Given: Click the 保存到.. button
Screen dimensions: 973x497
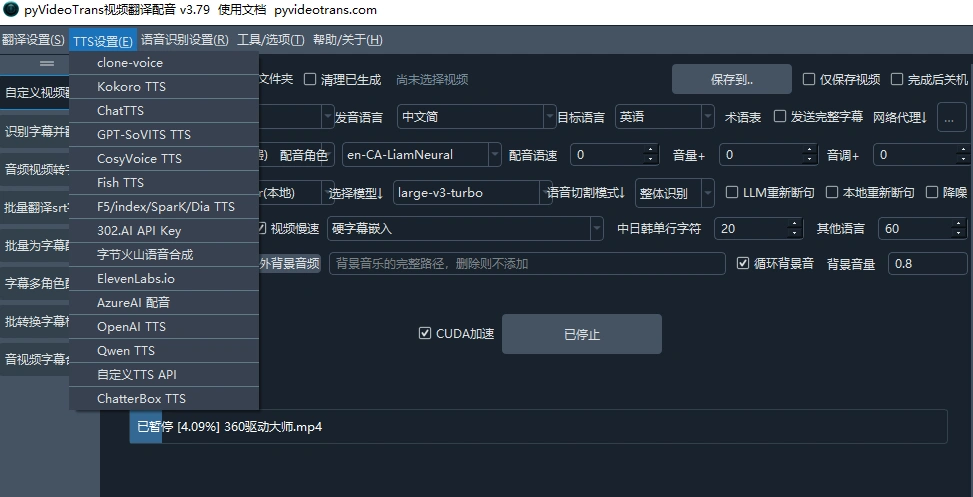Looking at the screenshot, I should pyautogui.click(x=731, y=79).
